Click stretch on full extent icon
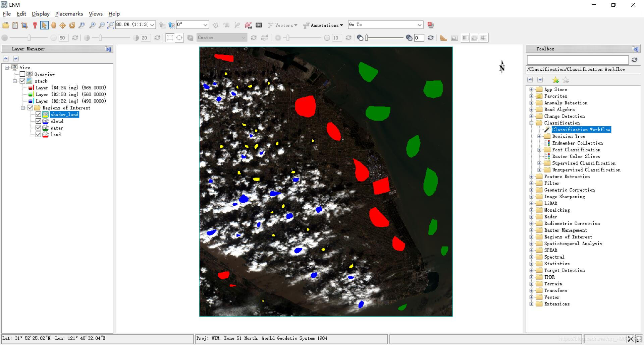The width and height of the screenshot is (644, 345). (170, 38)
